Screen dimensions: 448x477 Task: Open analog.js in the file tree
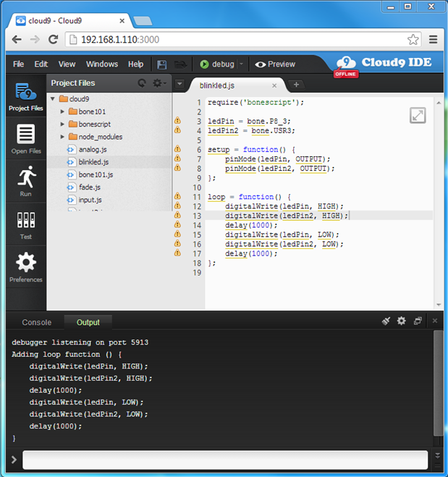tap(93, 149)
